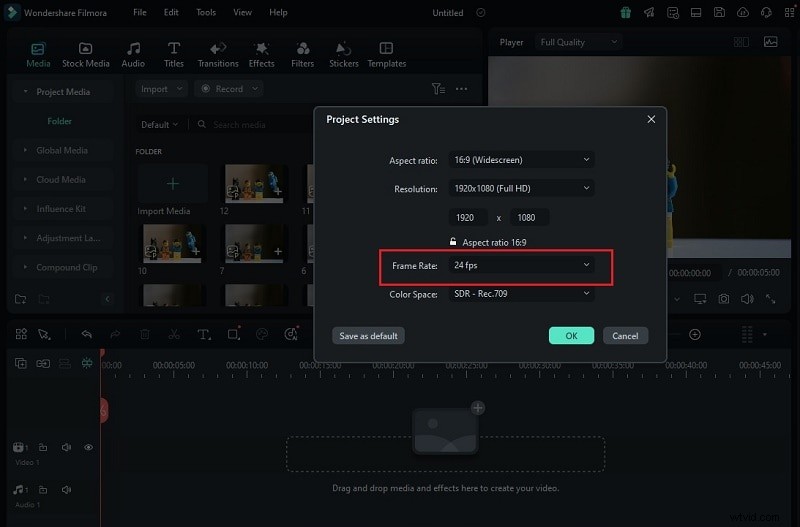The height and width of the screenshot is (527, 800).
Task: Open the Stickers library icon
Action: tap(343, 54)
